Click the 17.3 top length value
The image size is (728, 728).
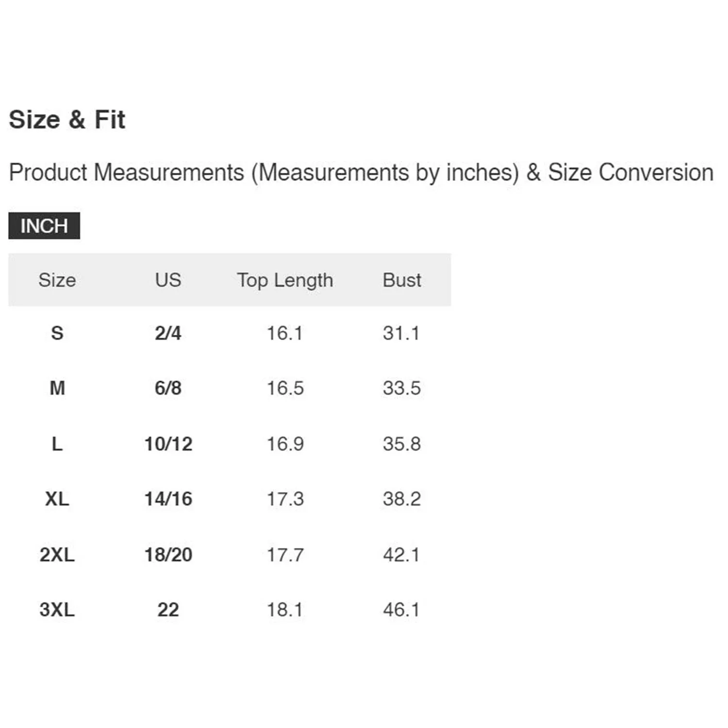point(285,499)
